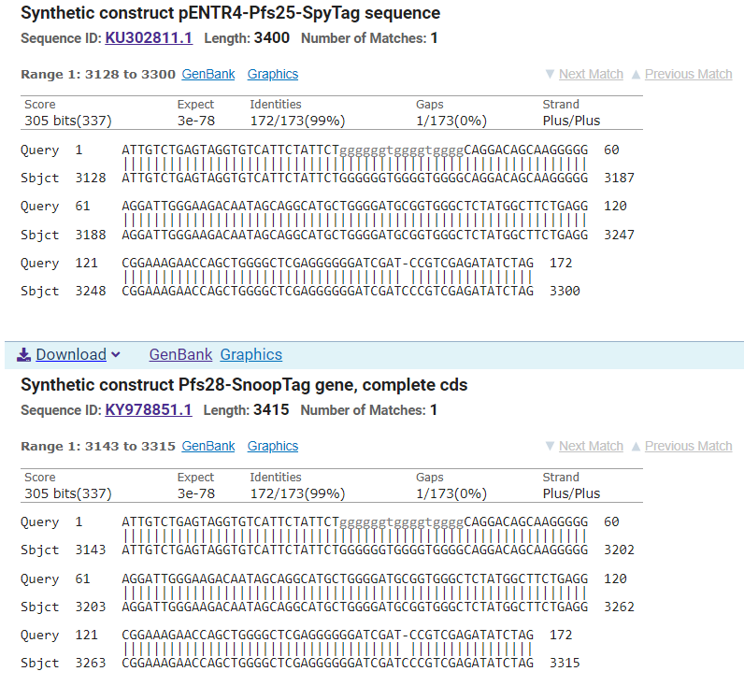
Task: Select title 'Synthetic construct pENTR4-Pfs25-SpyTag sequence'
Action: [230, 13]
